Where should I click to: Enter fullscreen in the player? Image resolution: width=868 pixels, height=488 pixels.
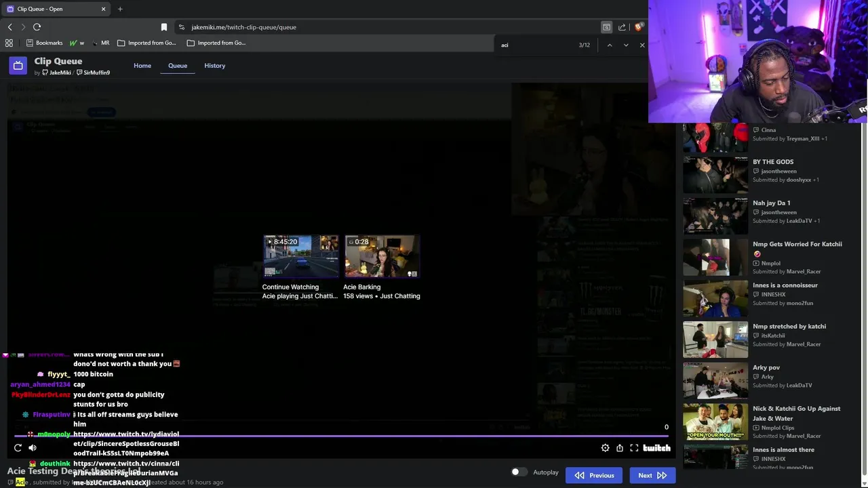coord(634,447)
